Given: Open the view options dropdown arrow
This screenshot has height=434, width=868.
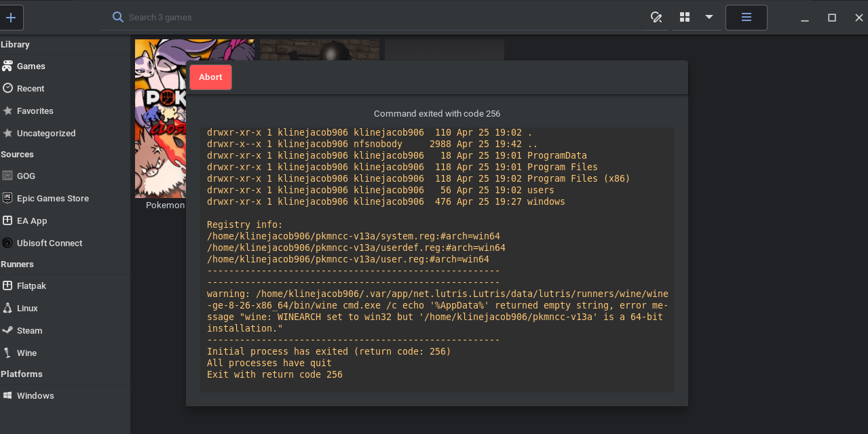Looking at the screenshot, I should (709, 17).
